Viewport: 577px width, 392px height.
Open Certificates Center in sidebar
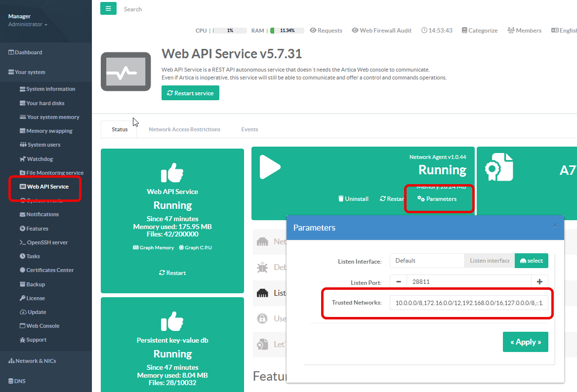point(49,270)
